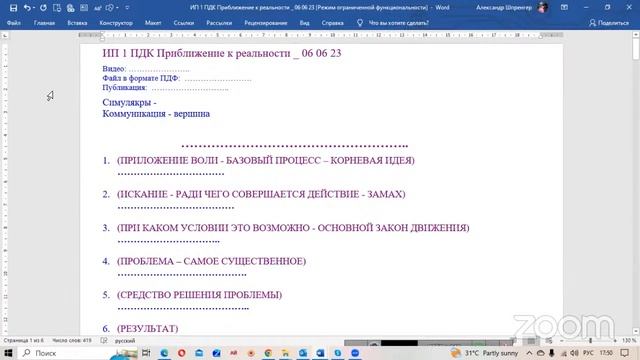Screen dimensions: 640x360
Task: Open the Undo history dropdown arrow
Action: 33,8
